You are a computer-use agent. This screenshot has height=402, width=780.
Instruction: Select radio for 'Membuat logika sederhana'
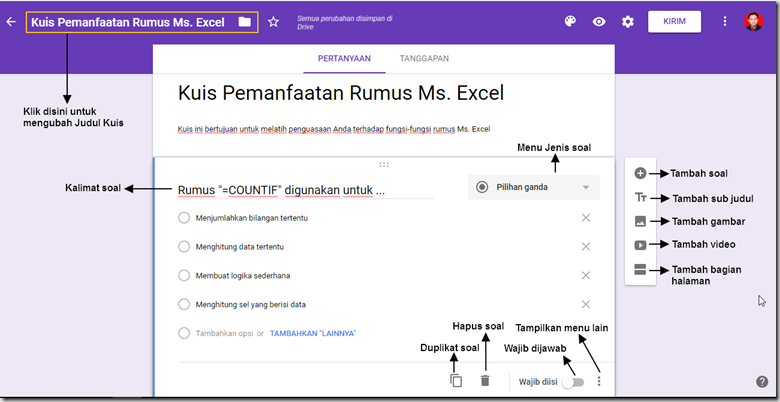[184, 276]
